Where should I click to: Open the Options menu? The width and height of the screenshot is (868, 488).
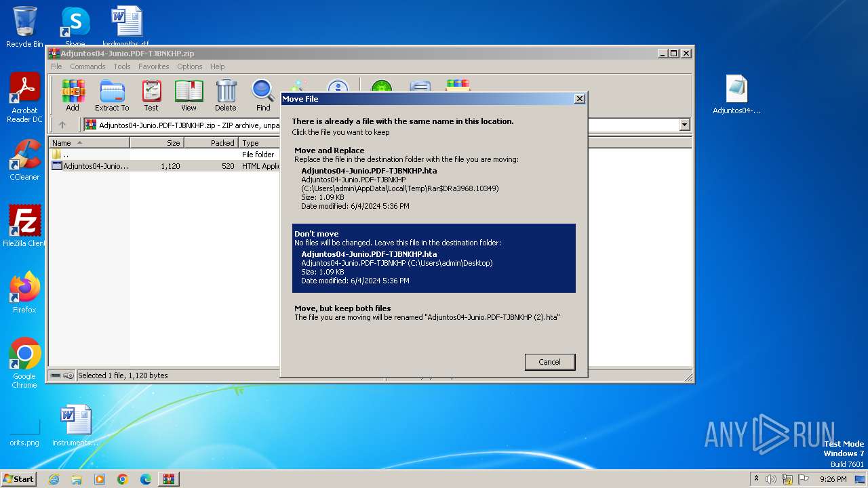coord(190,66)
